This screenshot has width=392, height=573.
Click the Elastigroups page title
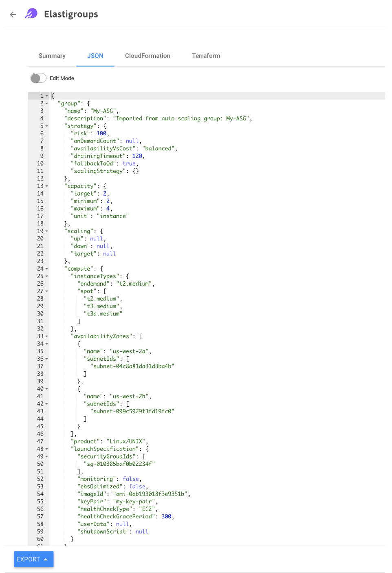pos(71,14)
